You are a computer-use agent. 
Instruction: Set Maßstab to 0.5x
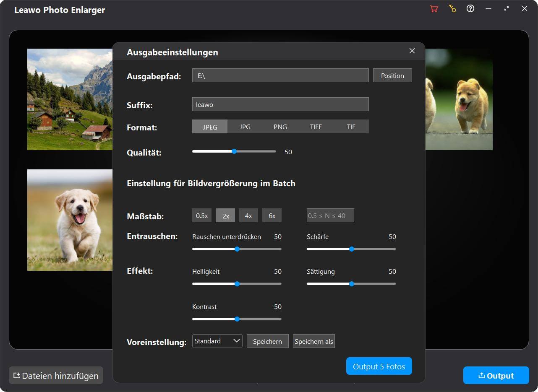point(202,215)
